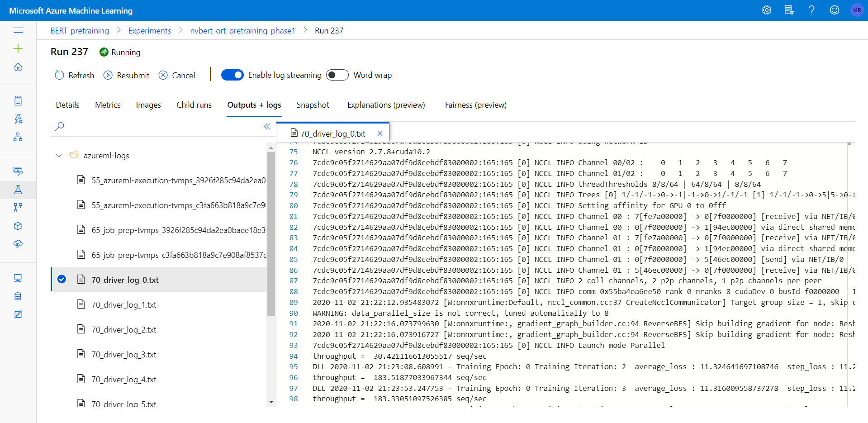Click the home icon in sidebar

[x=18, y=67]
